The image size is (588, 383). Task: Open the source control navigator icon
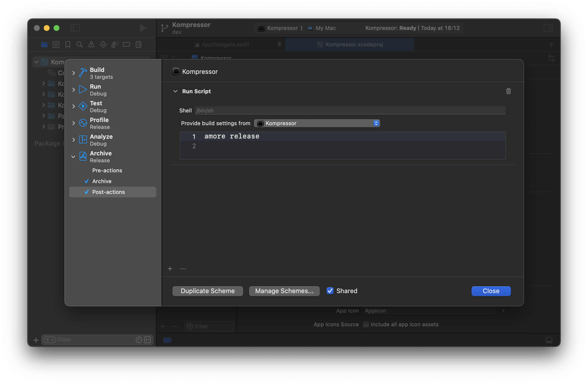pos(56,44)
